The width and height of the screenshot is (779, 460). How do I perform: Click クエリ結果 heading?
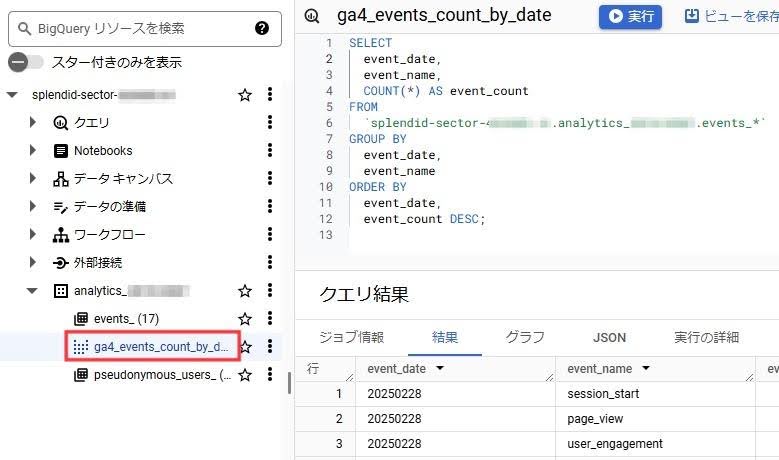pyautogui.click(x=364, y=294)
